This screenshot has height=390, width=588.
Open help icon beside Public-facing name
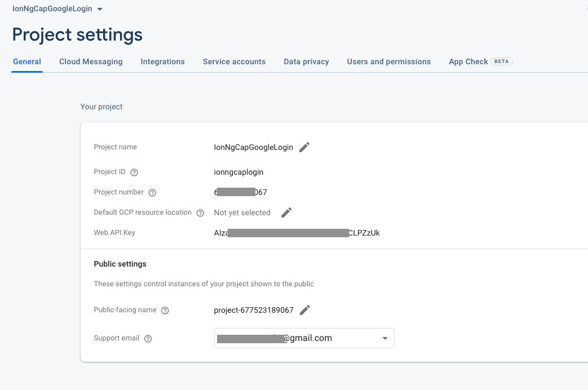[165, 311]
